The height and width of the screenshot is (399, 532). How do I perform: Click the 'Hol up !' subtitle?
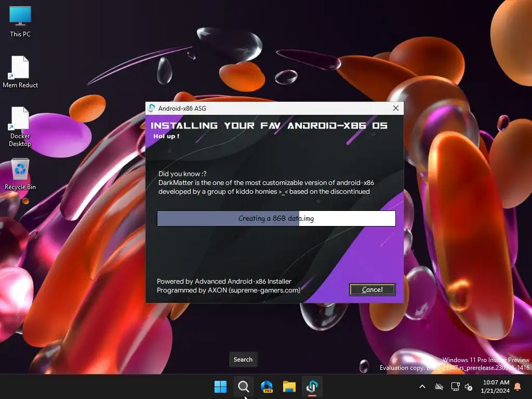click(x=166, y=137)
